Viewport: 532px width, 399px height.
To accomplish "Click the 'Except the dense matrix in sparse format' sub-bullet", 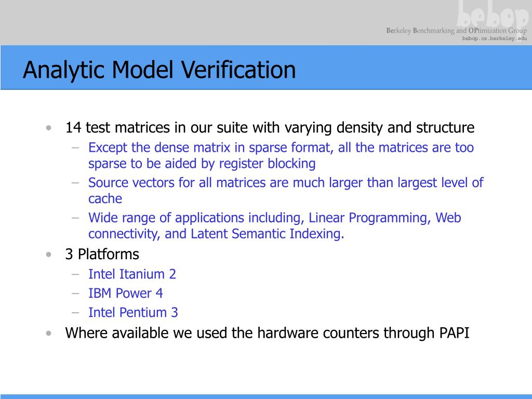I will tap(281, 155).
